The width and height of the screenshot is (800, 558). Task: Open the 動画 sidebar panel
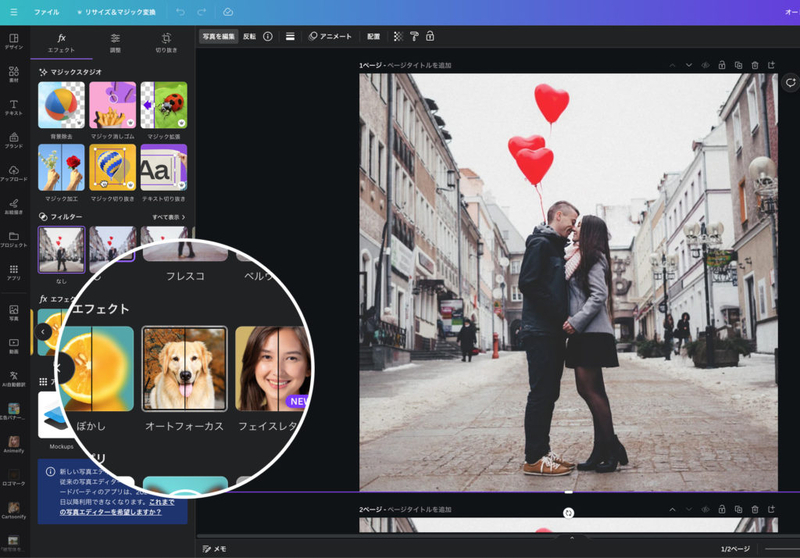coord(14,346)
